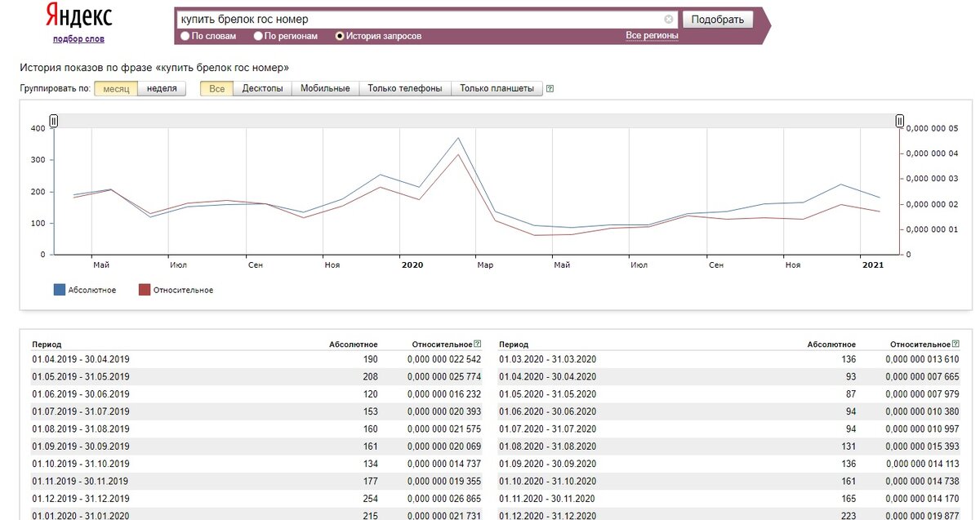Screen dimensions: 980x520
Task: Grab the chart range end handle
Action: point(900,121)
